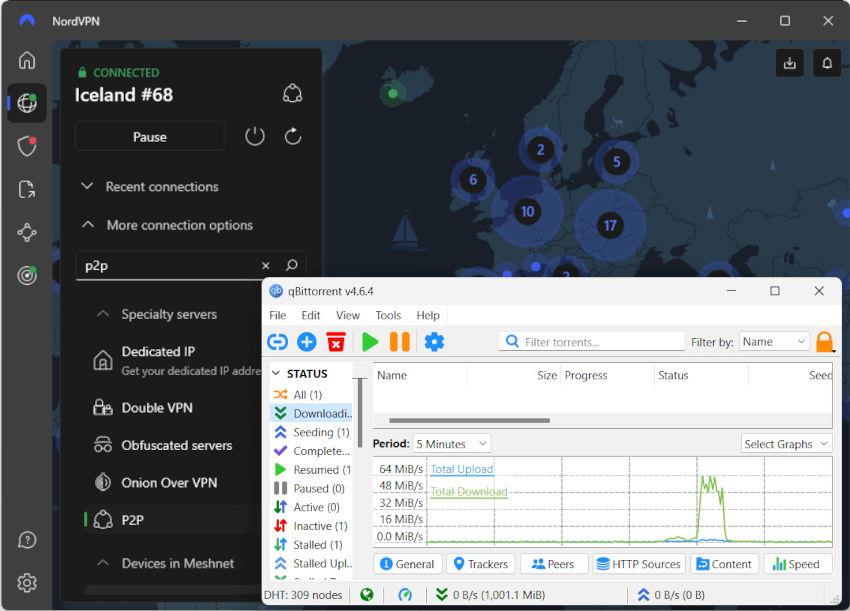Click the green Resume play icon

pyautogui.click(x=370, y=342)
